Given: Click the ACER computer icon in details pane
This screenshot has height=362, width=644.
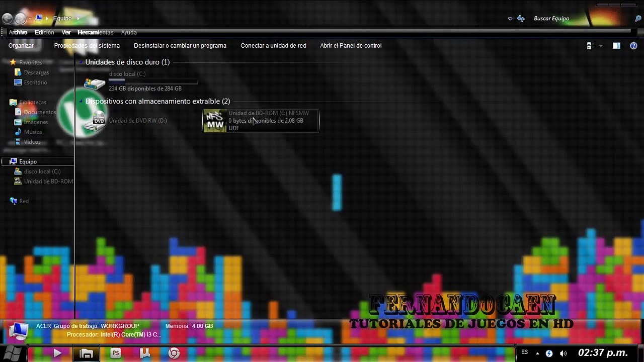Looking at the screenshot, I should click(19, 331).
